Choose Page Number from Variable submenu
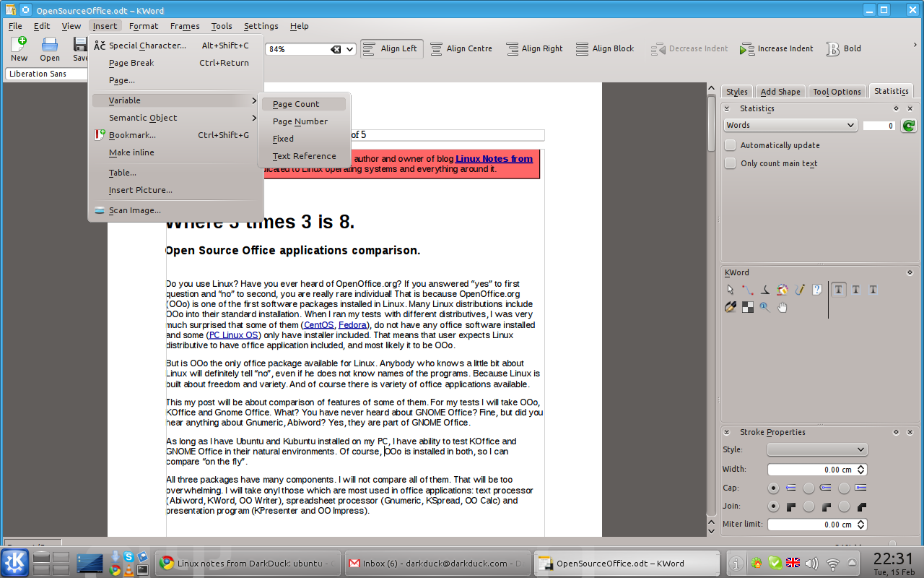The height and width of the screenshot is (578, 924). (304, 121)
